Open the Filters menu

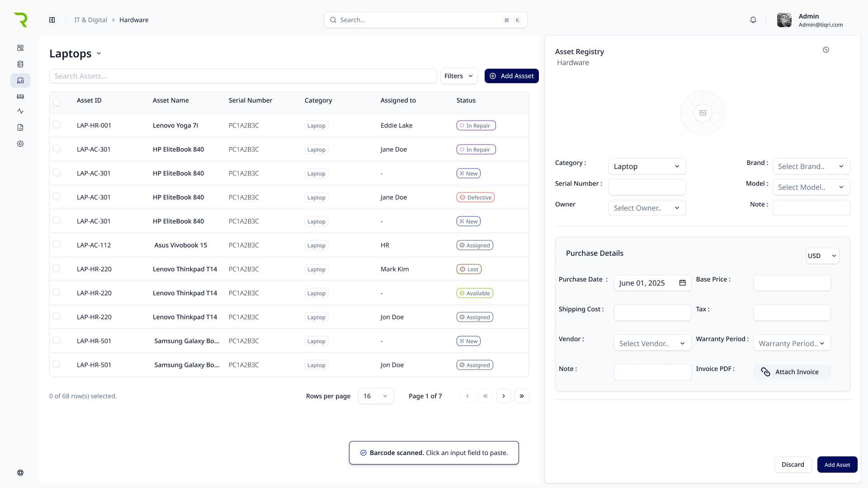(x=459, y=76)
